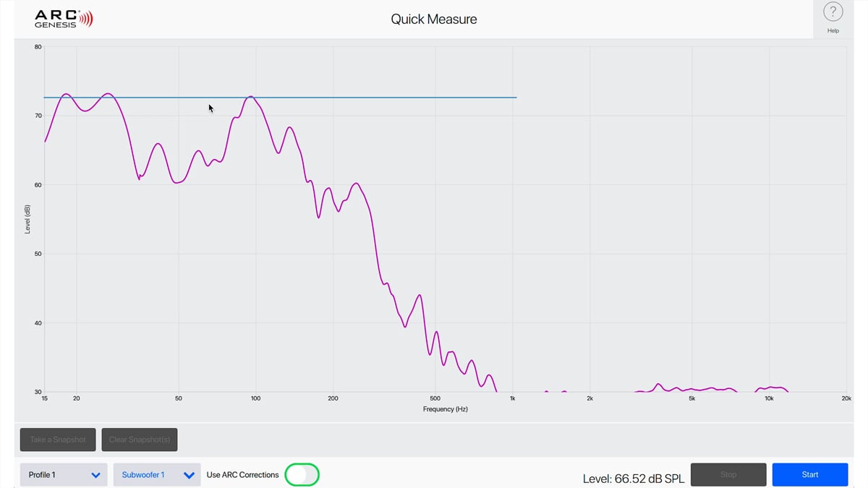Toggle the Use ARC Corrections switch
This screenshot has width=868, height=488.
click(x=302, y=475)
